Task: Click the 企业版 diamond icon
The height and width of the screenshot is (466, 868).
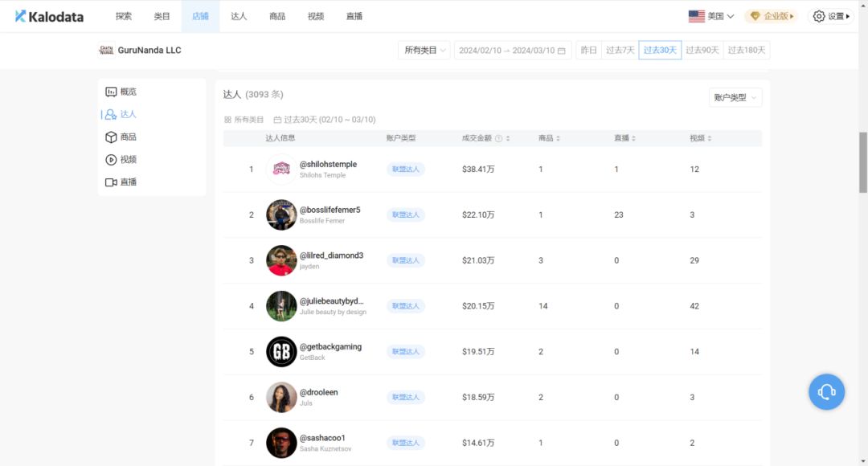Action: pos(755,17)
